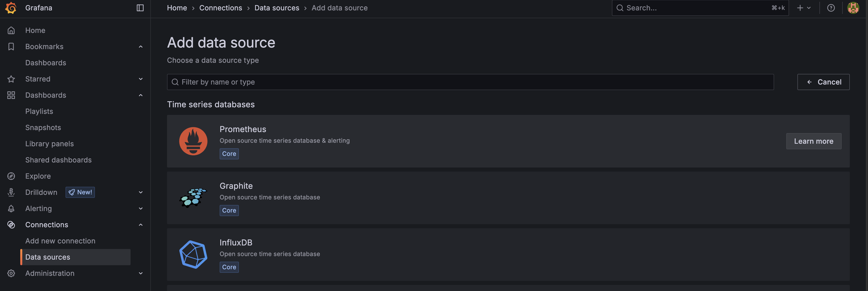Open the help question mark icon
The height and width of the screenshot is (291, 868).
pyautogui.click(x=831, y=8)
